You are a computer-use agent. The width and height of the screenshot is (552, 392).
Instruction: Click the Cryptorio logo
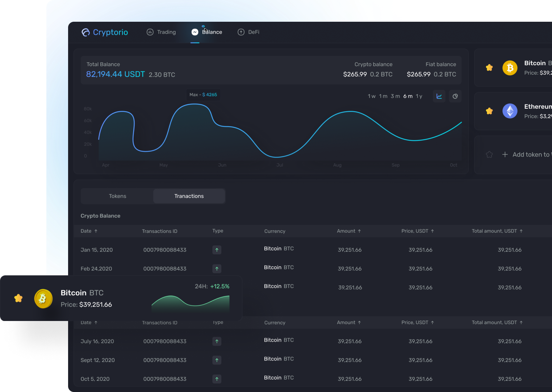[x=105, y=32]
